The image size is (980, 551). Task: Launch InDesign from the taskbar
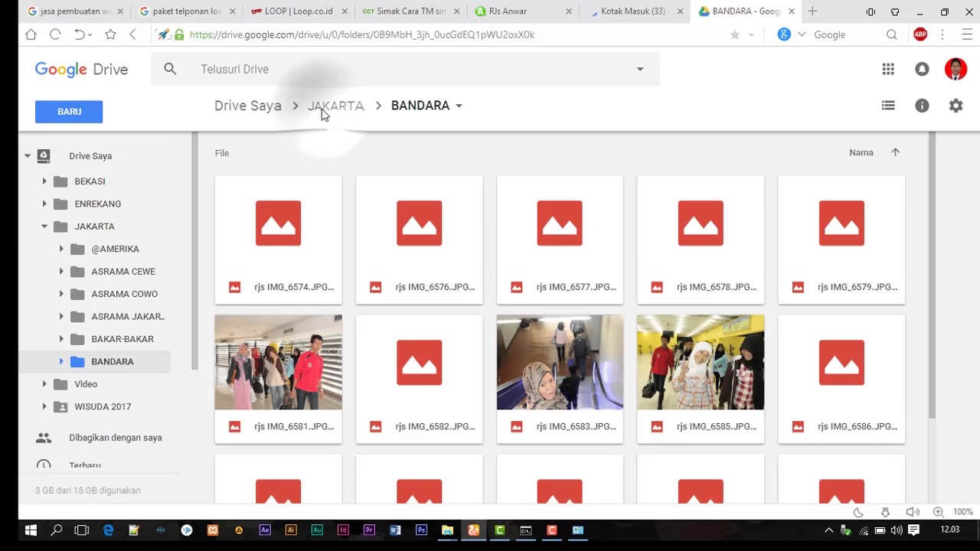[343, 530]
